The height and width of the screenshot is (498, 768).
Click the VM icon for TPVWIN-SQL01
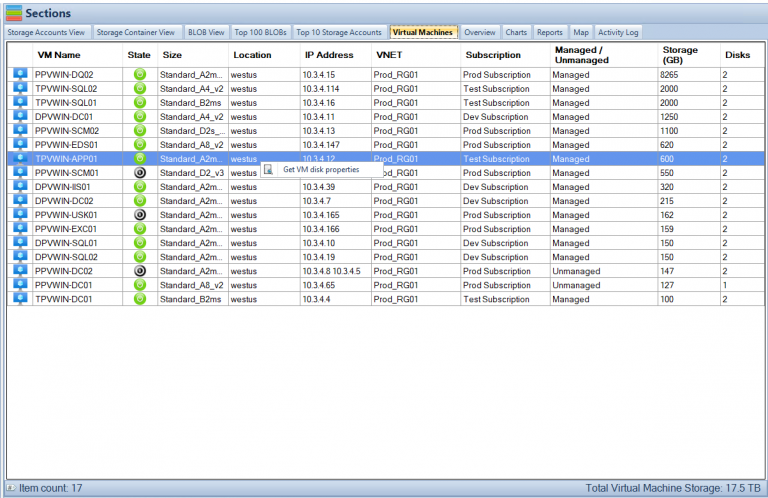20,103
